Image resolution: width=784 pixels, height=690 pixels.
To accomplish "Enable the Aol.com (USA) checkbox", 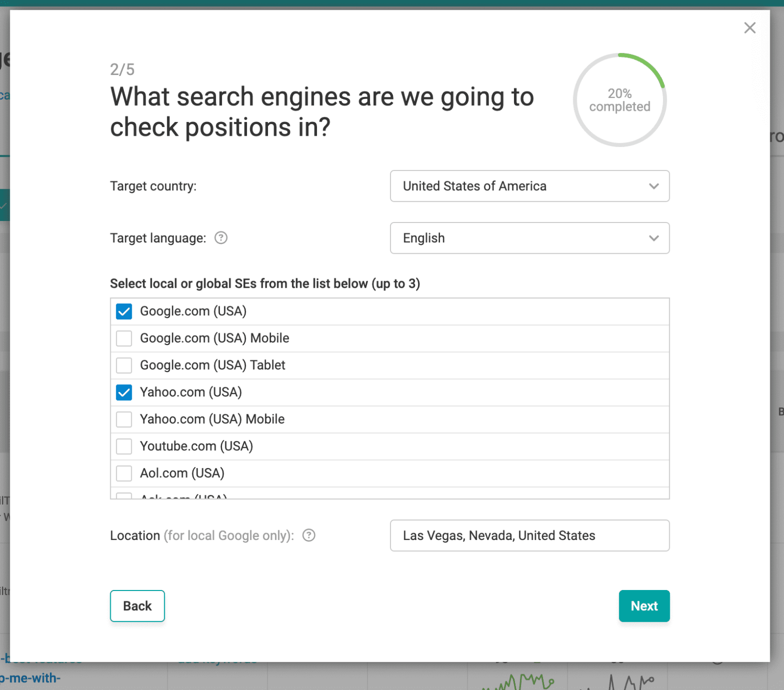I will 124,473.
